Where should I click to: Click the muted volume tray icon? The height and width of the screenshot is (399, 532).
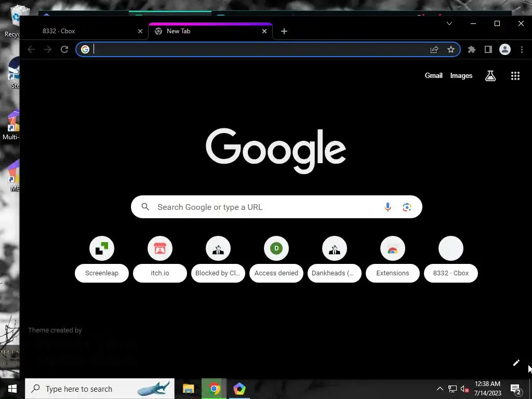[464, 389]
